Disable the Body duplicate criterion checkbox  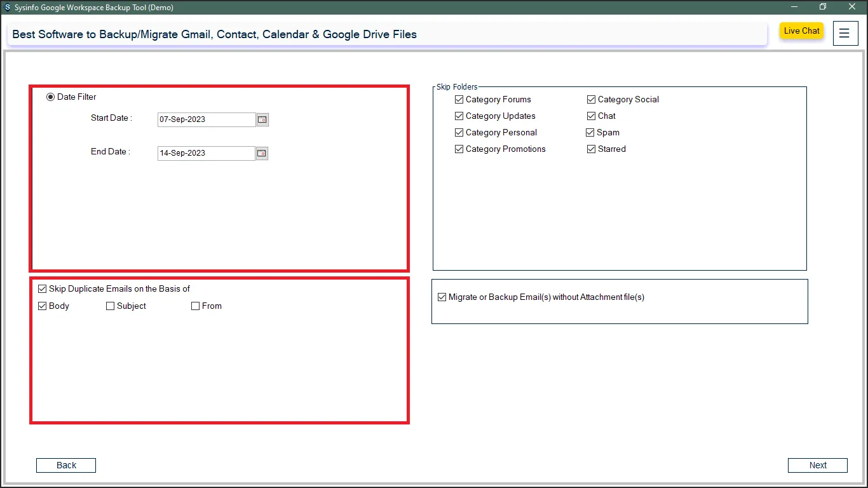point(43,306)
